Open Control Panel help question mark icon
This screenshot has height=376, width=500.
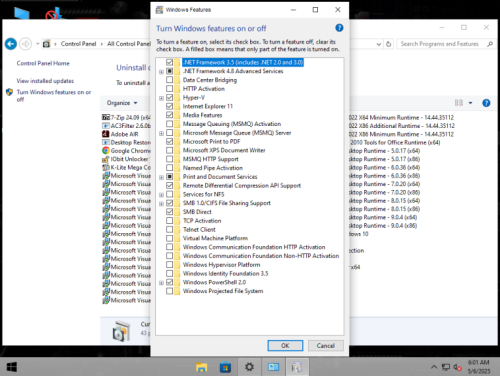pos(486,103)
